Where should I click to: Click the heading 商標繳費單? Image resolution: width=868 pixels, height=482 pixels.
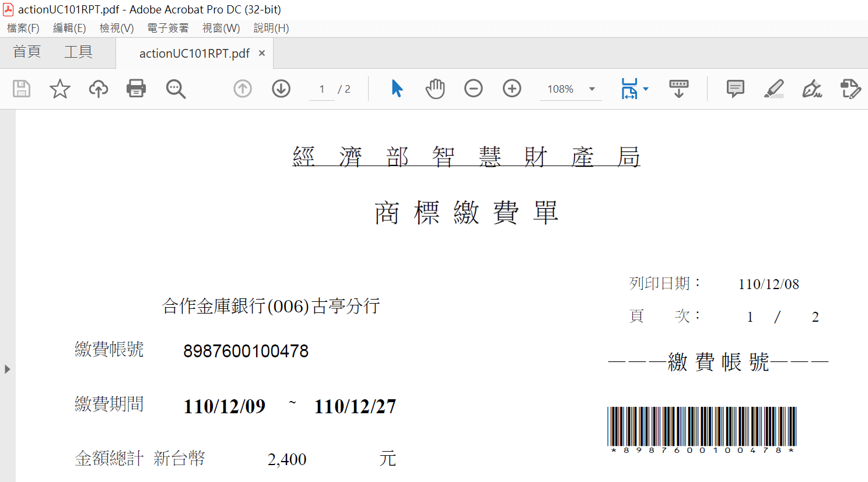(467, 213)
